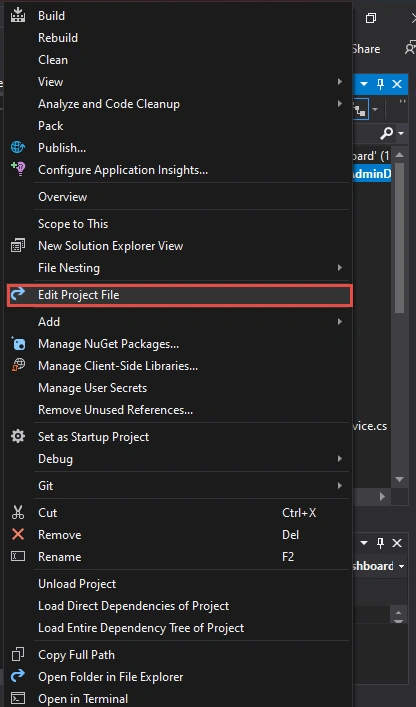
Task: Choose Copy Full Path
Action: [x=77, y=655]
